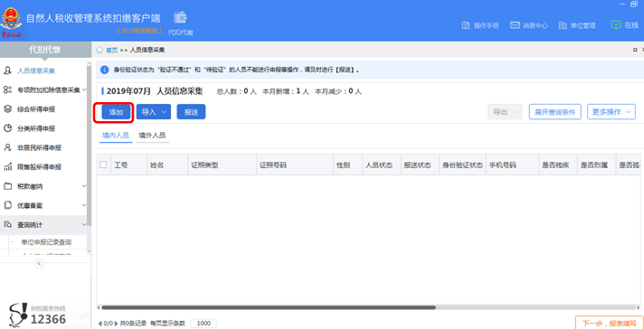Collapse the sidebar with double-arrow button

point(40,264)
